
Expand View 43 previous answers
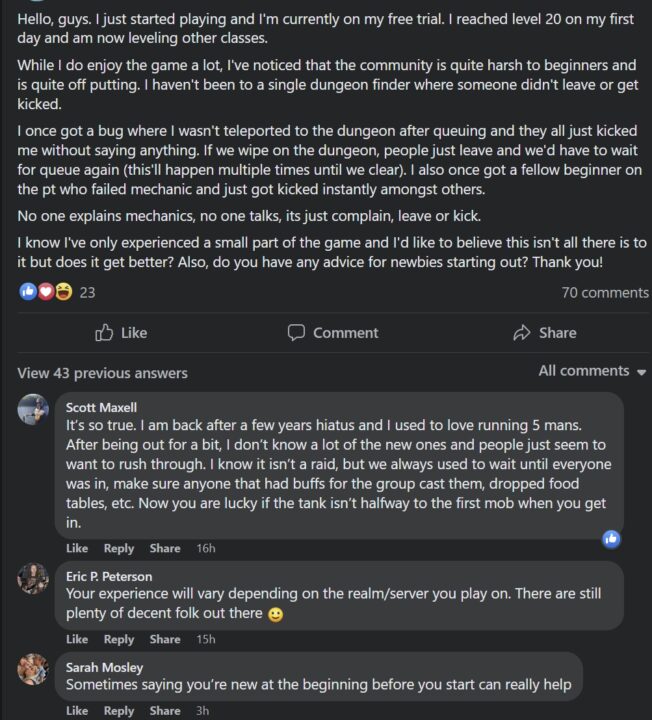tap(102, 373)
